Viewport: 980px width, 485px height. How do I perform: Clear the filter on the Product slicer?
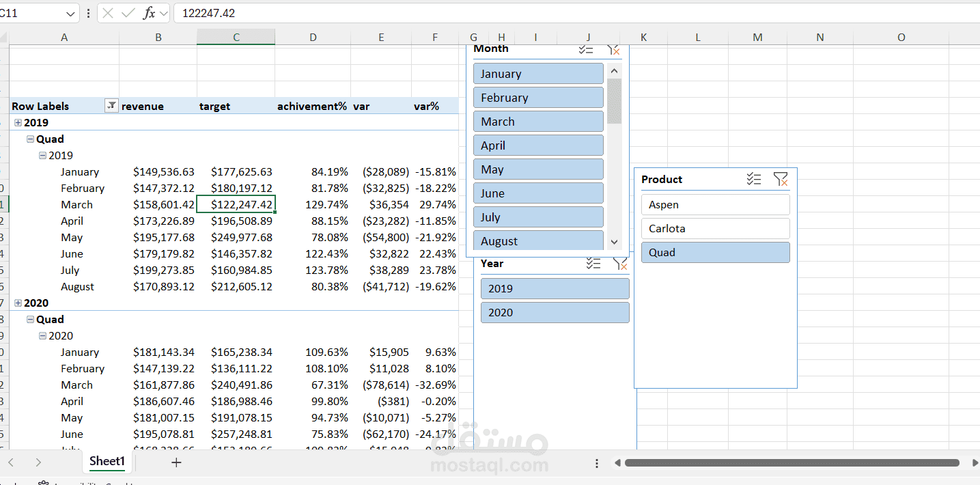pos(781,179)
